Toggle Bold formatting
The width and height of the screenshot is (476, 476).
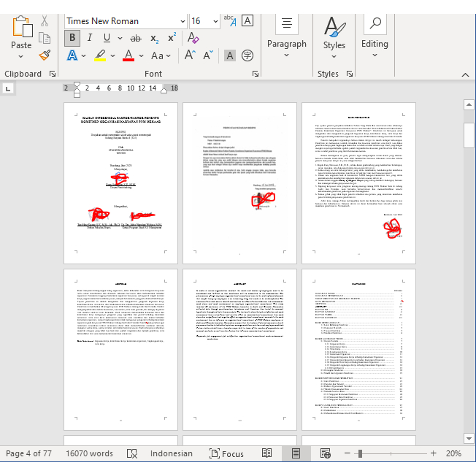72,38
